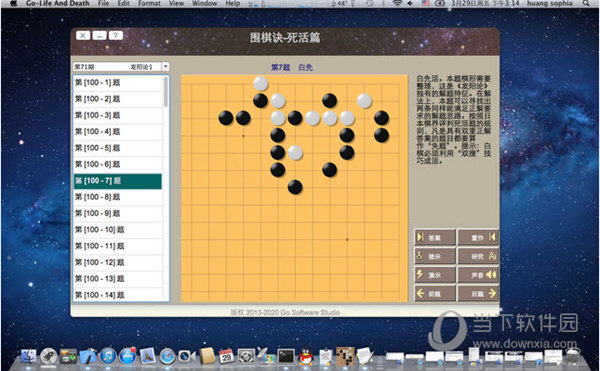Go to next problem with 后题 arrow
The image size is (600, 371).
coord(478,293)
